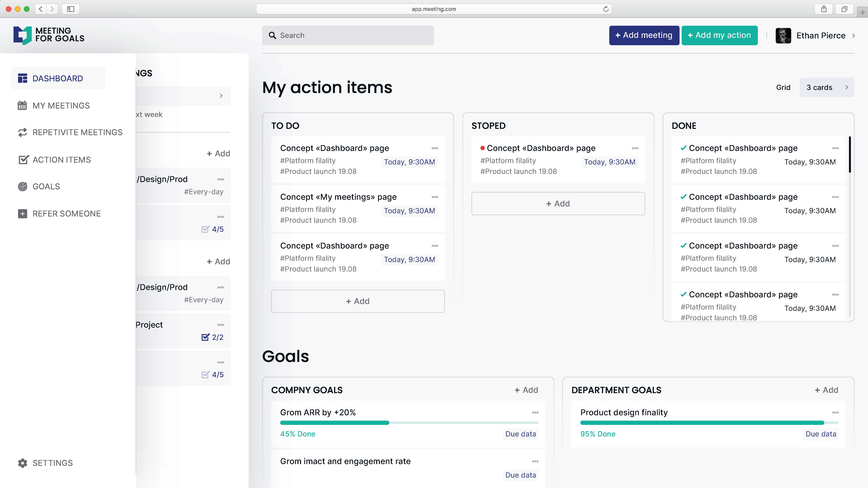Click Due data on engagement rate goal
This screenshot has width=868, height=488.
(521, 475)
